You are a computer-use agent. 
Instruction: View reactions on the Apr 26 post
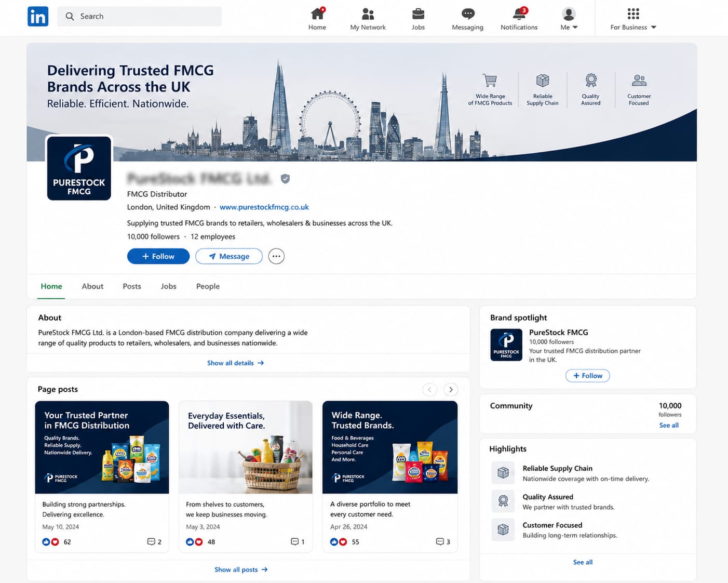(x=345, y=541)
